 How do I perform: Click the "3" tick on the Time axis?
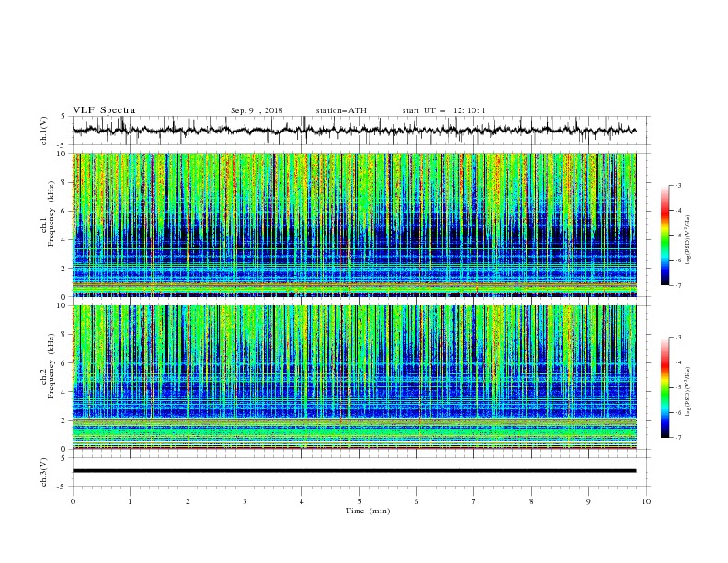245,501
